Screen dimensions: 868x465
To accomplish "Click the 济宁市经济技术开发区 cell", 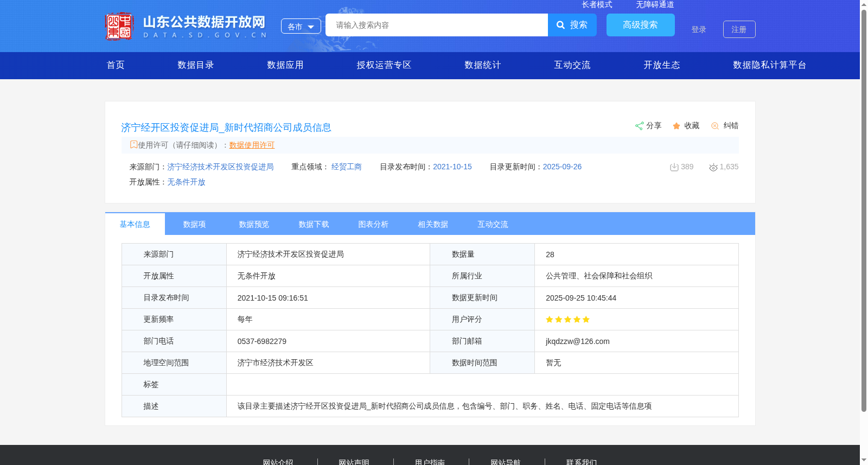I will pos(276,363).
